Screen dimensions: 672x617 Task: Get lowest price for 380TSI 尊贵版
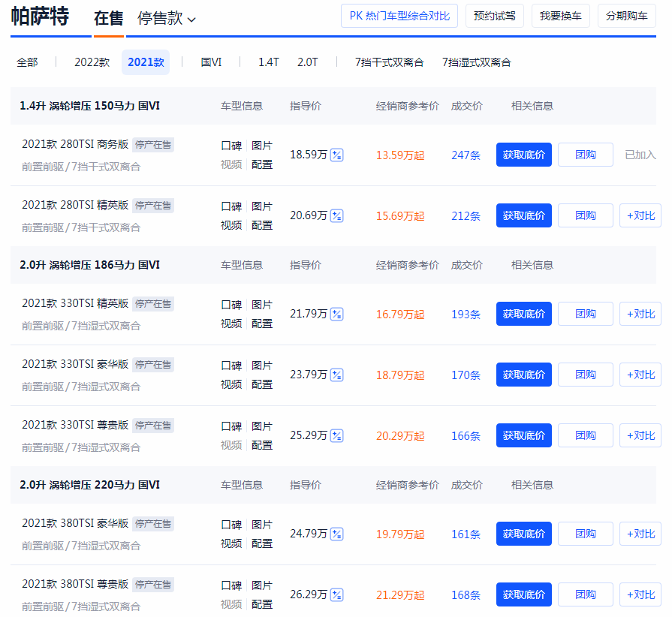(524, 595)
